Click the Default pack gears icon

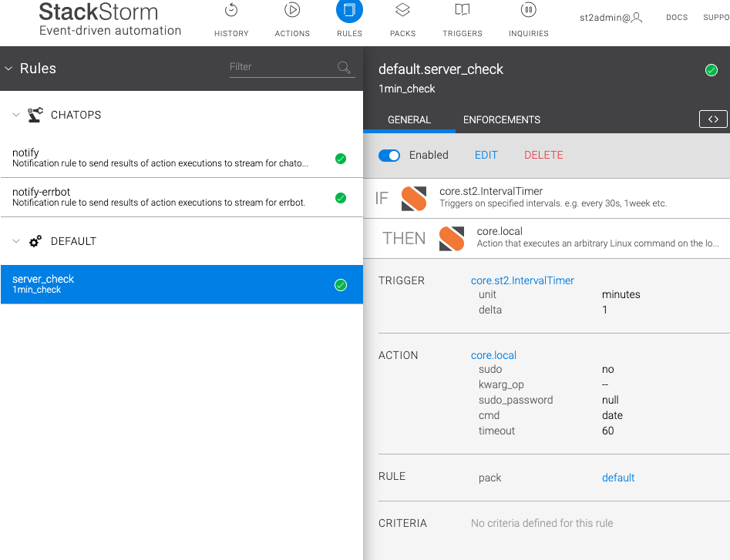(35, 241)
